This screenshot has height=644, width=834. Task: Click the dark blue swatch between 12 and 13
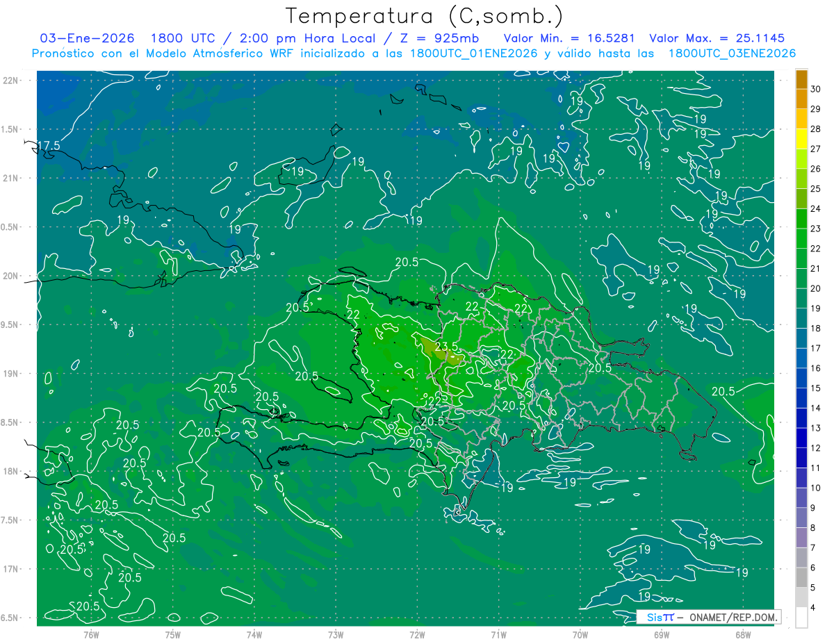pyautogui.click(x=801, y=438)
